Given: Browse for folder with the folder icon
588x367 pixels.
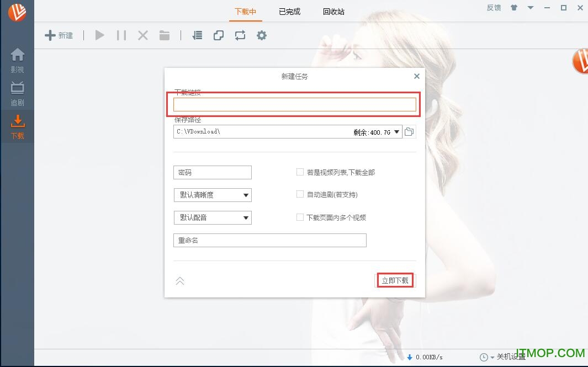Looking at the screenshot, I should pos(409,131).
